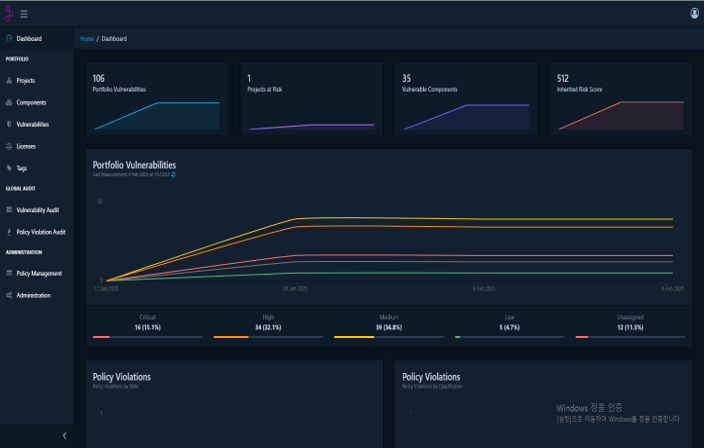
Task: Open Vulnerability Audit via its sidebar icon
Action: 9,210
